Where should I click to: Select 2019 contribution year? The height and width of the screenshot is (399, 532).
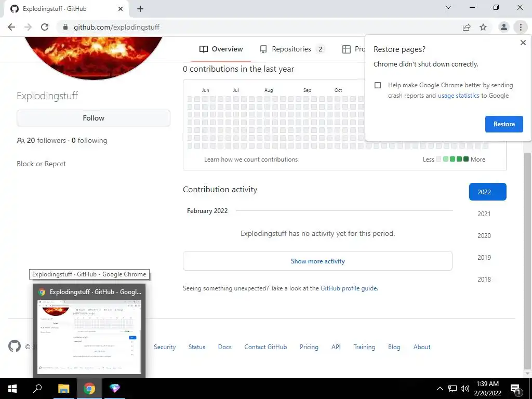click(484, 258)
